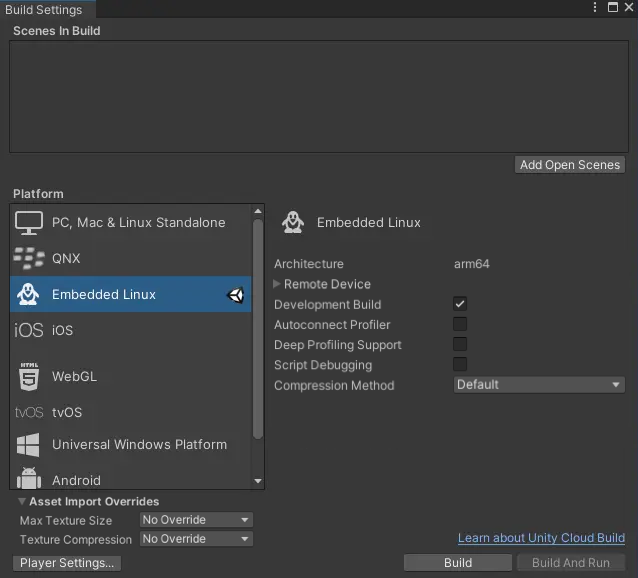This screenshot has width=638, height=578.
Task: Click the penguin icon in the settings header
Action: pos(293,222)
